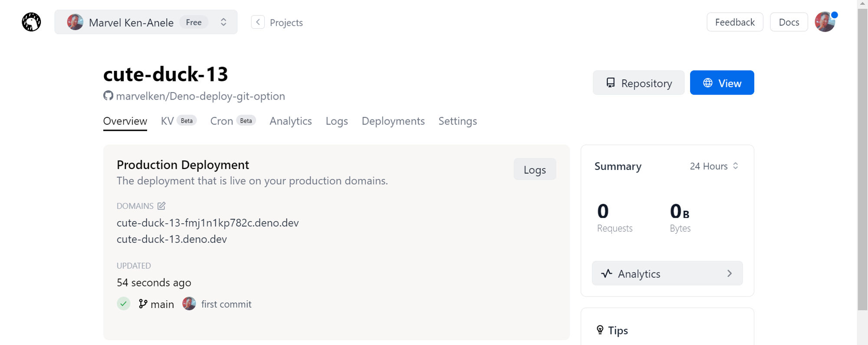Viewport: 868px width, 345px height.
Task: Switch to the KV tab
Action: [178, 121]
